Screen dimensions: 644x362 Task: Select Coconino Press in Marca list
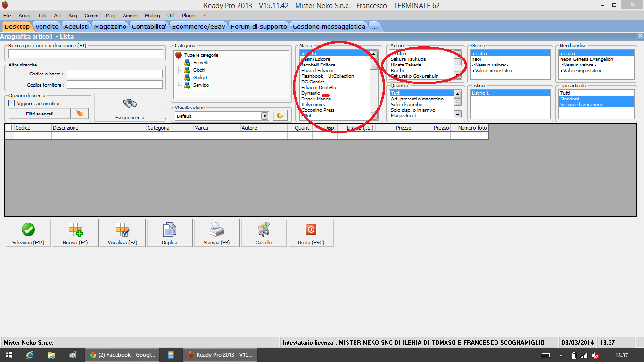318,110
